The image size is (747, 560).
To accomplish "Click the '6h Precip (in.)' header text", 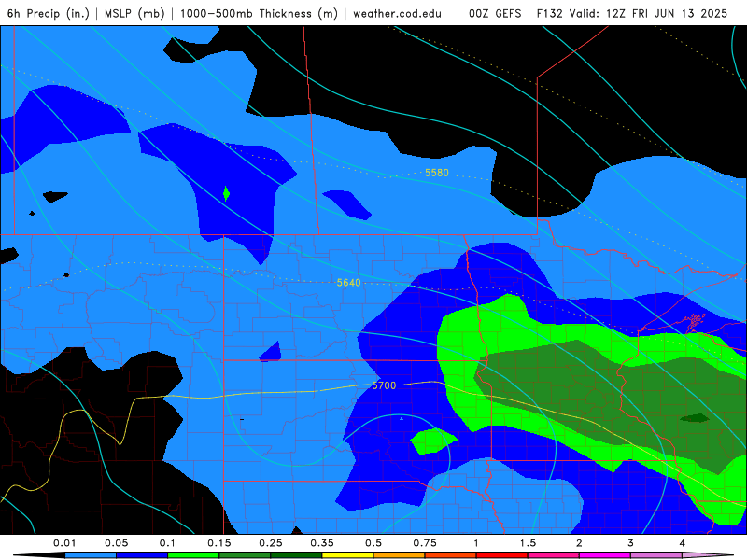I will click(x=49, y=13).
